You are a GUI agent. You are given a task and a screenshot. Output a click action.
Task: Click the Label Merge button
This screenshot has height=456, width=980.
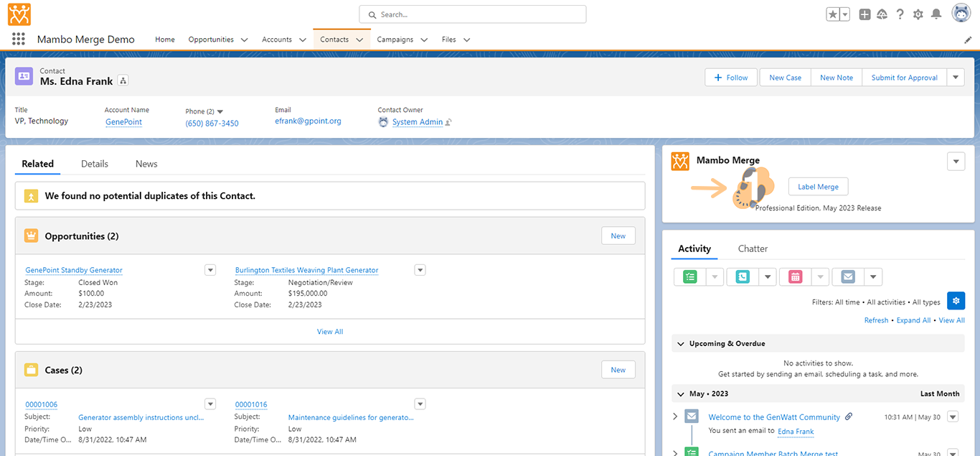point(818,187)
